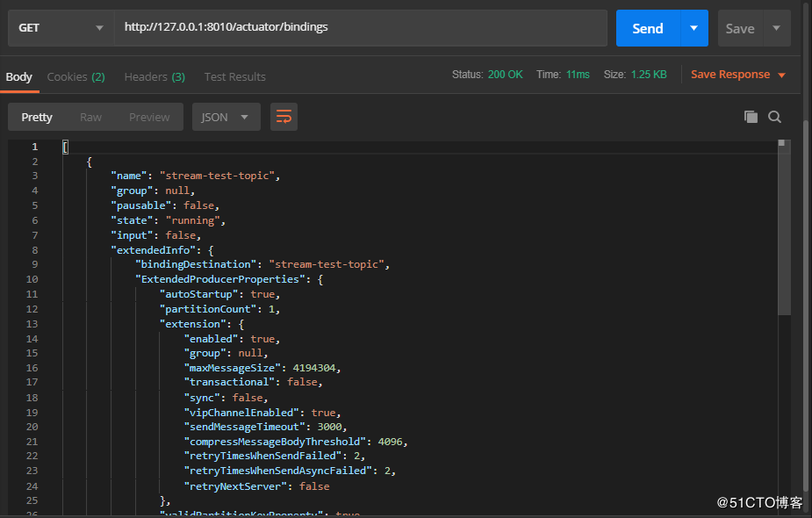This screenshot has height=518, width=812.
Task: Click the 3000 sendMessageTimeout value
Action: [329, 427]
